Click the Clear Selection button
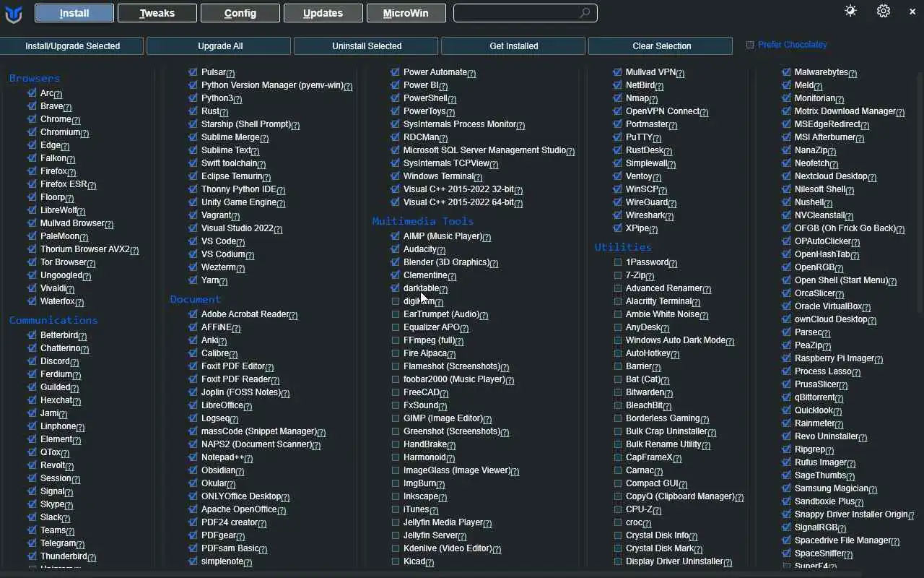Viewport: 924px width, 578px height. 662,46
